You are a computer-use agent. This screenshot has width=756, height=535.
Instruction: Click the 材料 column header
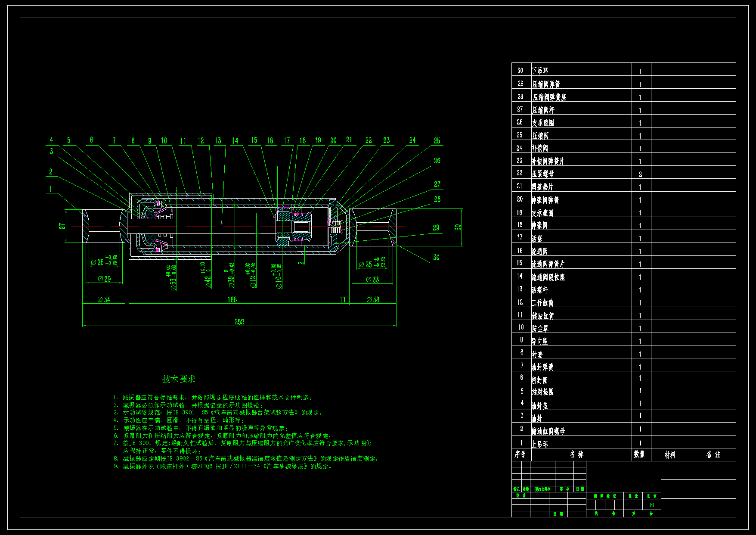[670, 455]
